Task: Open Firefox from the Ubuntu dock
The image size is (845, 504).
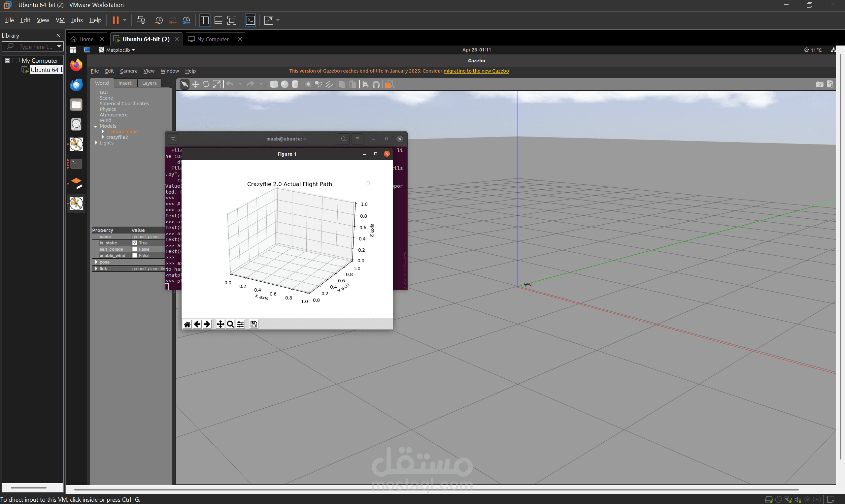Action: [76, 65]
